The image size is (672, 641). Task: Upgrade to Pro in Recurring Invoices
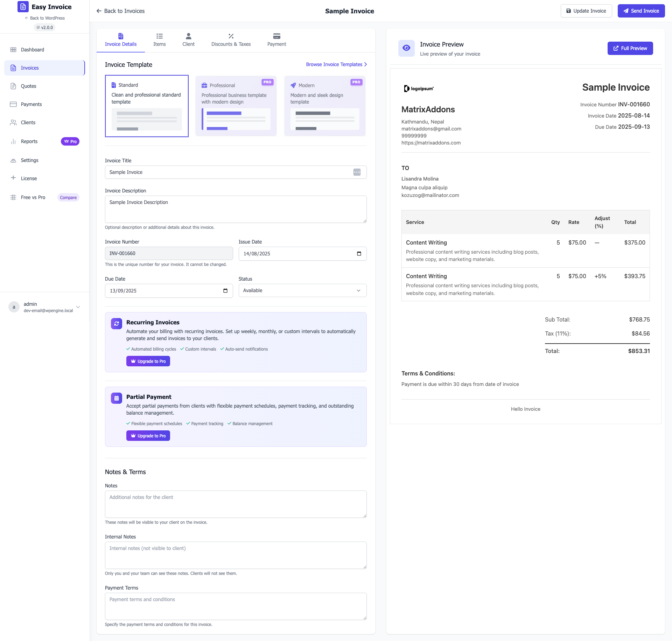pyautogui.click(x=148, y=361)
